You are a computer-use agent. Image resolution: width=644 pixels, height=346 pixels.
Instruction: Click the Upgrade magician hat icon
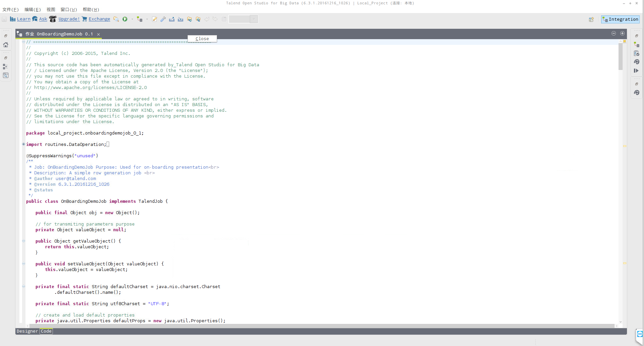tap(53, 19)
